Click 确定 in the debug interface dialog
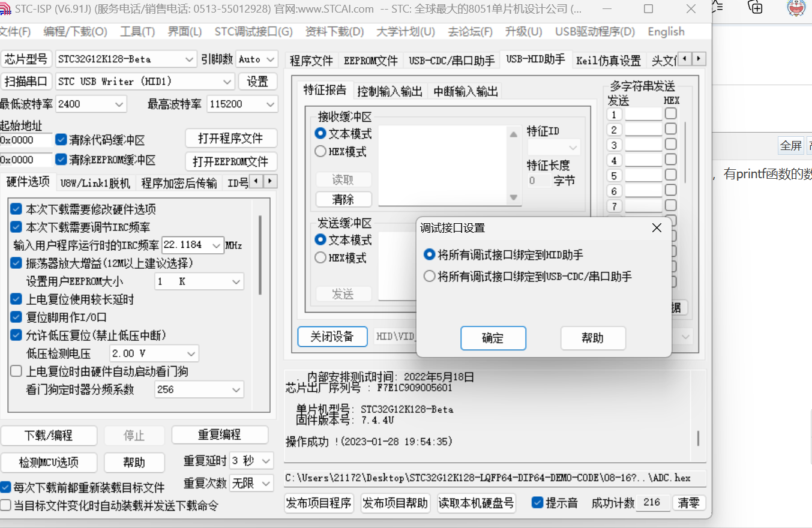Viewport: 812px width, 528px height. coord(493,338)
